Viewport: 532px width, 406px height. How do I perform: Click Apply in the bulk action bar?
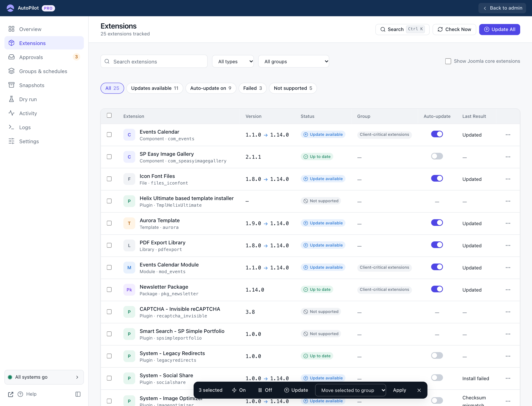click(399, 390)
